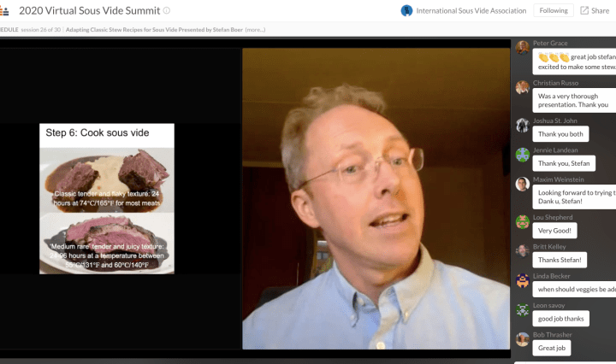Select Britt Kelley's avatar image
The width and height of the screenshot is (616, 364).
(x=522, y=250)
